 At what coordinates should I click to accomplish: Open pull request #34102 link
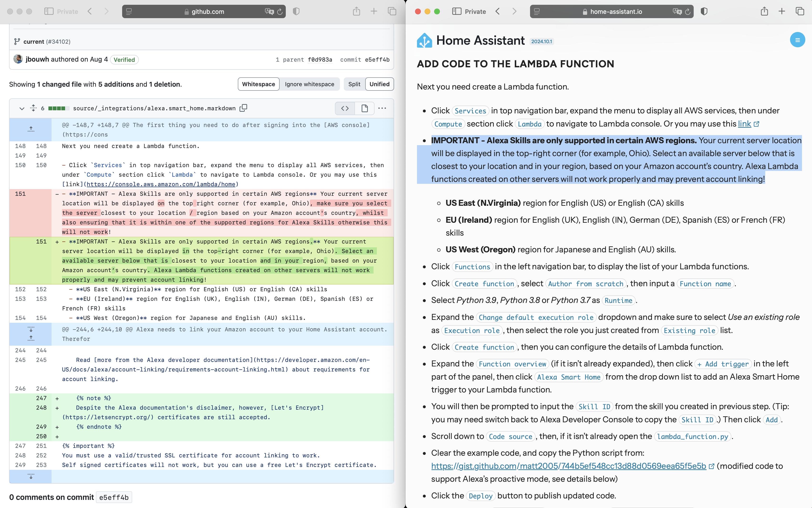[x=58, y=42]
